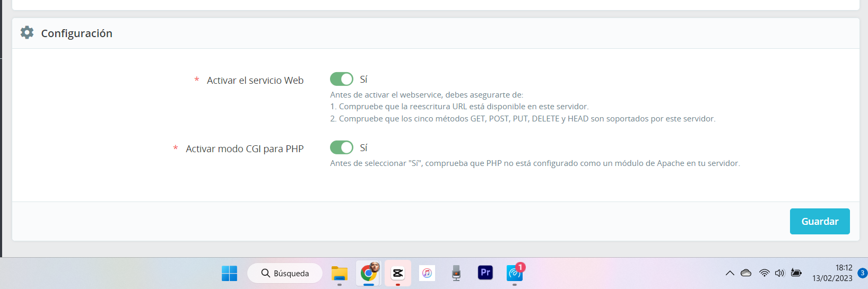
Task: Open the microphone recorder app icon
Action: pyautogui.click(x=456, y=273)
